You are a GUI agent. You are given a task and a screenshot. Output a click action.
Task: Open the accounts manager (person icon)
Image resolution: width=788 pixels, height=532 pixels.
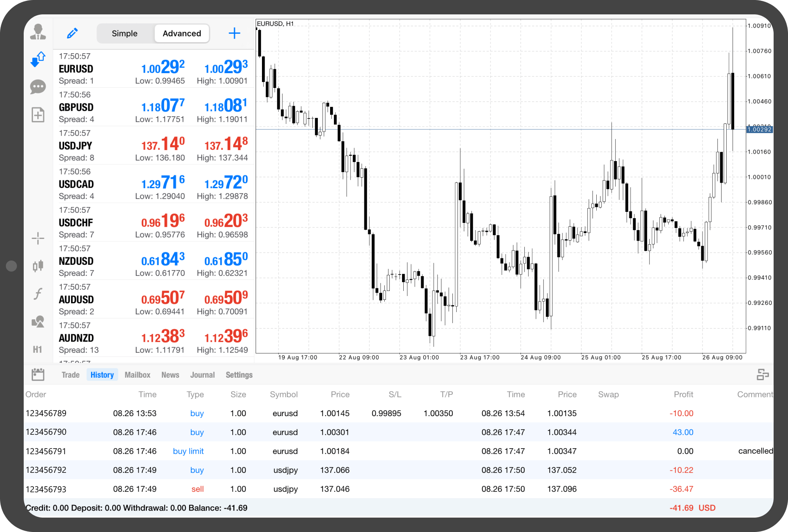click(x=38, y=32)
